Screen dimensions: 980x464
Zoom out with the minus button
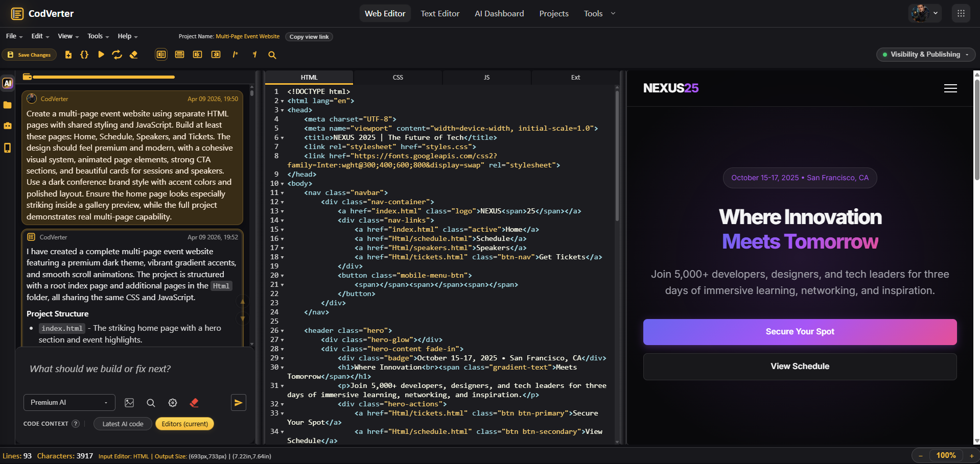click(x=921, y=456)
